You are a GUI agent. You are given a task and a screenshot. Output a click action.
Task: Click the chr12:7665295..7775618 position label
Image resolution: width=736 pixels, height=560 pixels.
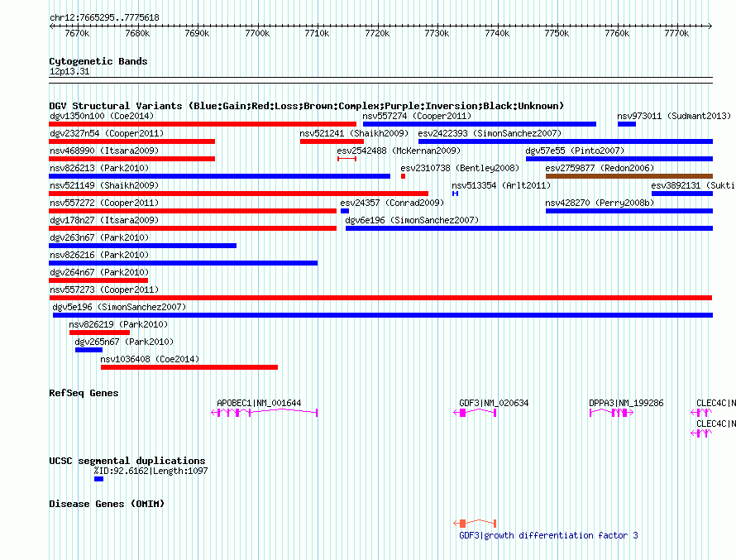pyautogui.click(x=104, y=18)
